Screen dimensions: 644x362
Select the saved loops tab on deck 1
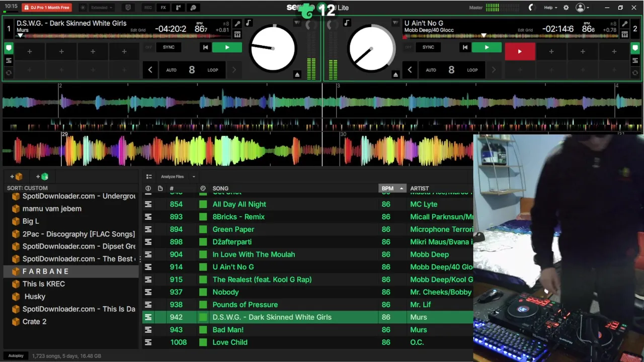[9, 72]
